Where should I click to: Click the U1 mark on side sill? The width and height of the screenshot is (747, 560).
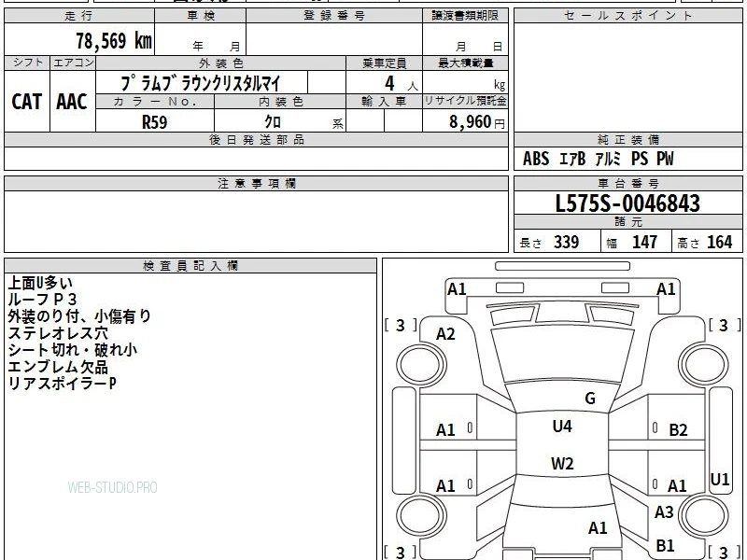(x=719, y=480)
